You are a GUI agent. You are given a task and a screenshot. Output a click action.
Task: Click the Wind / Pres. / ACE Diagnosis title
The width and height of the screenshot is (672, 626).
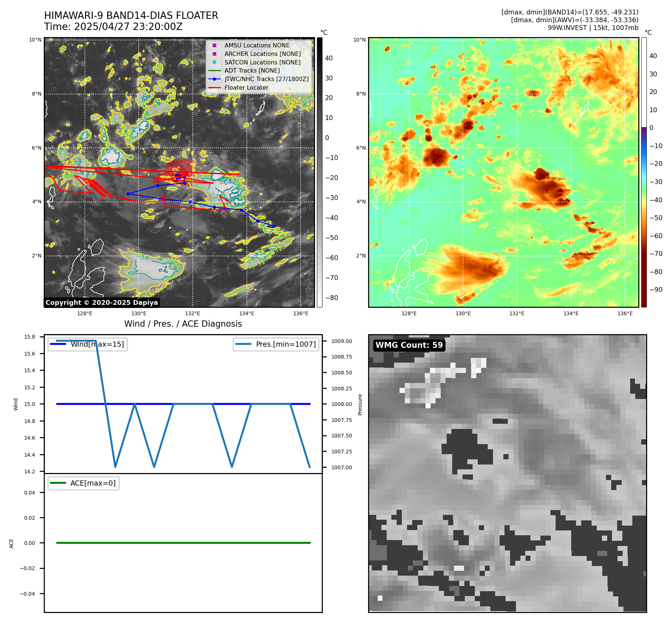(183, 324)
